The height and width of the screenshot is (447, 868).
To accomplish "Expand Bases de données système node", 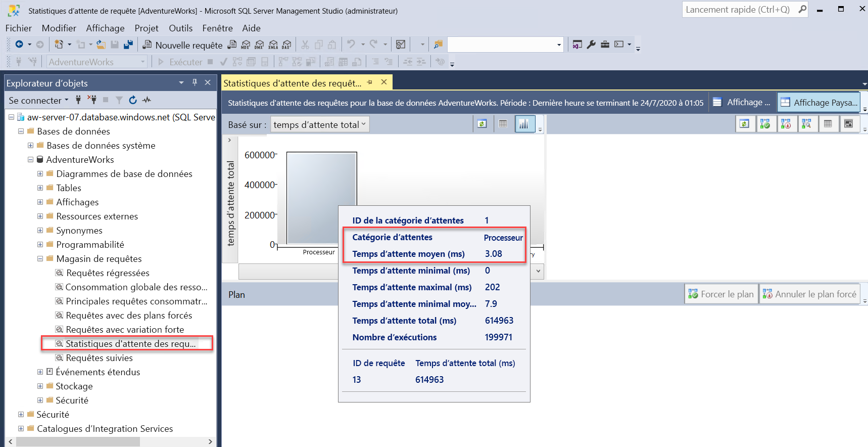I will click(x=30, y=145).
